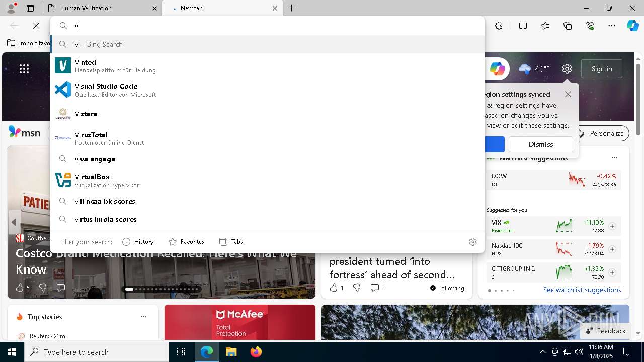Select the VirtualBox suggestion

coord(267,180)
